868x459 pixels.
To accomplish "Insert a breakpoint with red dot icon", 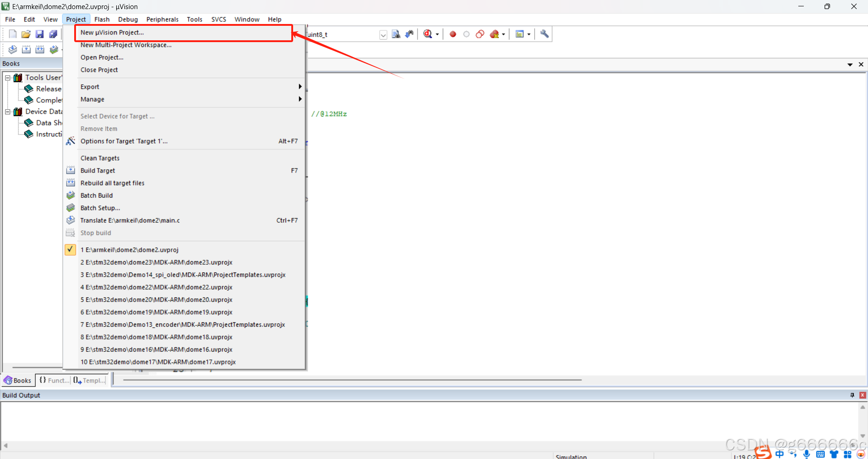I will click(453, 34).
